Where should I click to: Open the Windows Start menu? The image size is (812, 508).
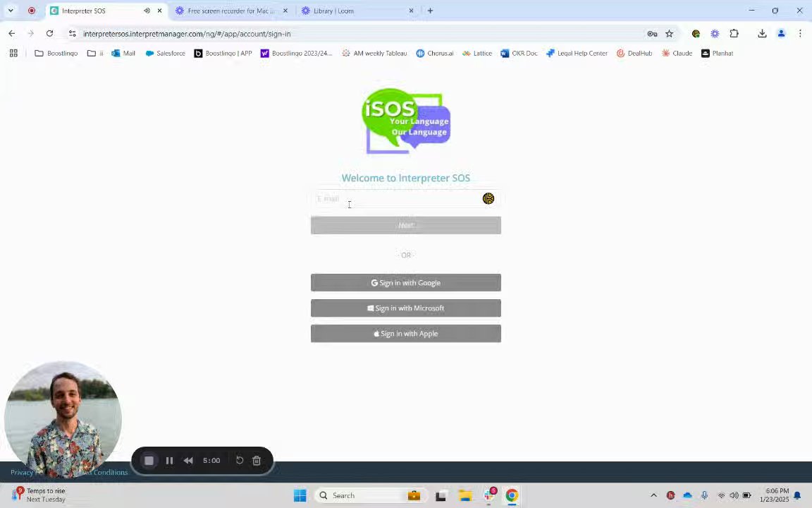300,495
